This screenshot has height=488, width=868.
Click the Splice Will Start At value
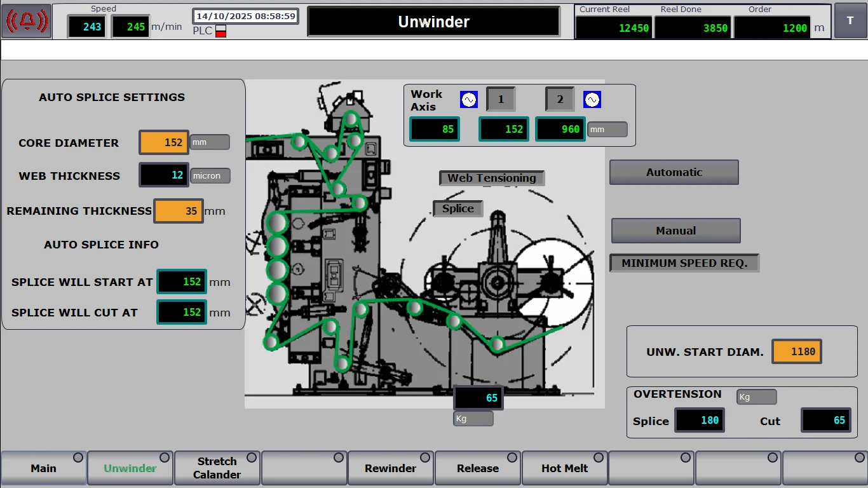pos(182,281)
